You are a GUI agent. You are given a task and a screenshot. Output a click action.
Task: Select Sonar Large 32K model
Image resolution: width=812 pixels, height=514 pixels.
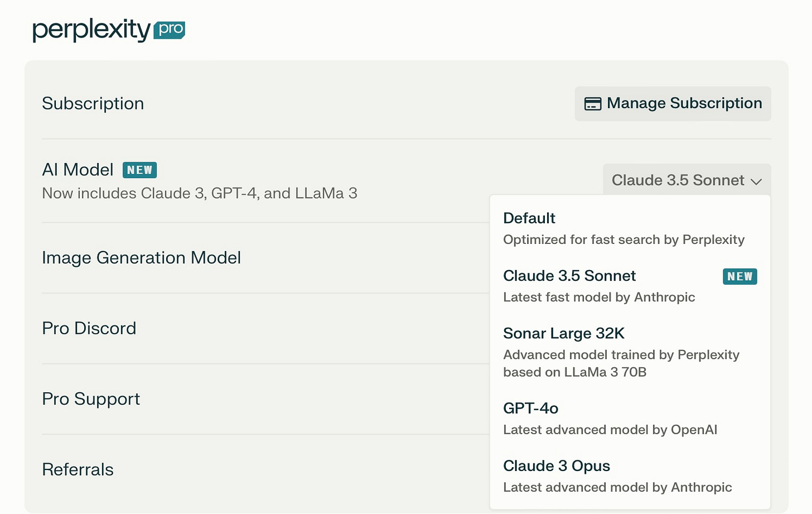(630, 352)
